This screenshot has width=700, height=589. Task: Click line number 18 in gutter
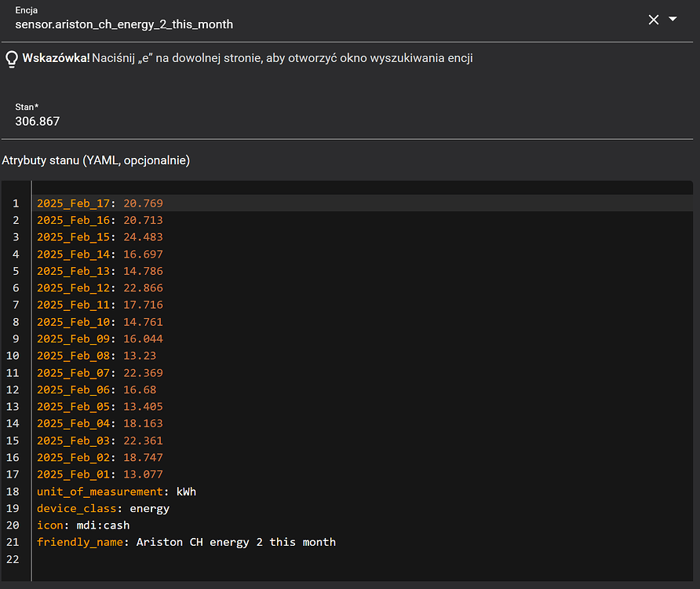coord(13,492)
